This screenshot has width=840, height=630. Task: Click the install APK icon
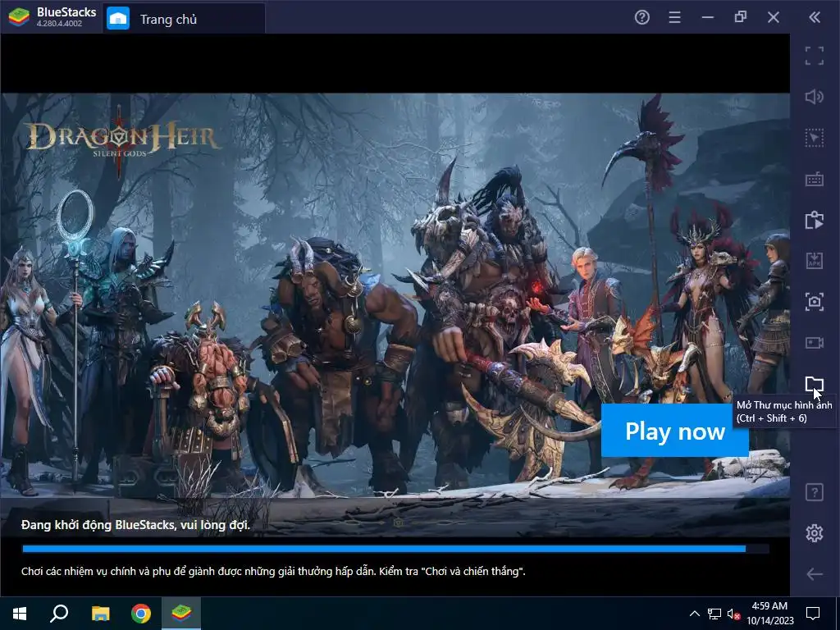815,261
